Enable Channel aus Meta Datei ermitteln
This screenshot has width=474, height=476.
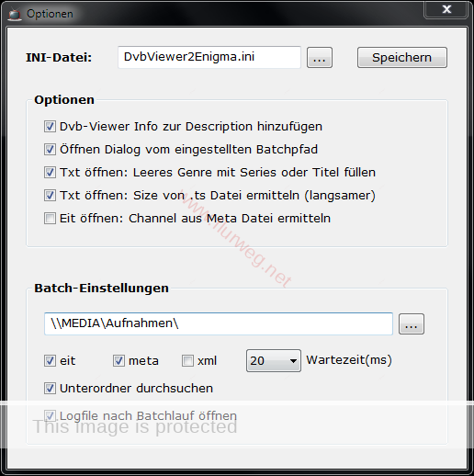point(50,219)
